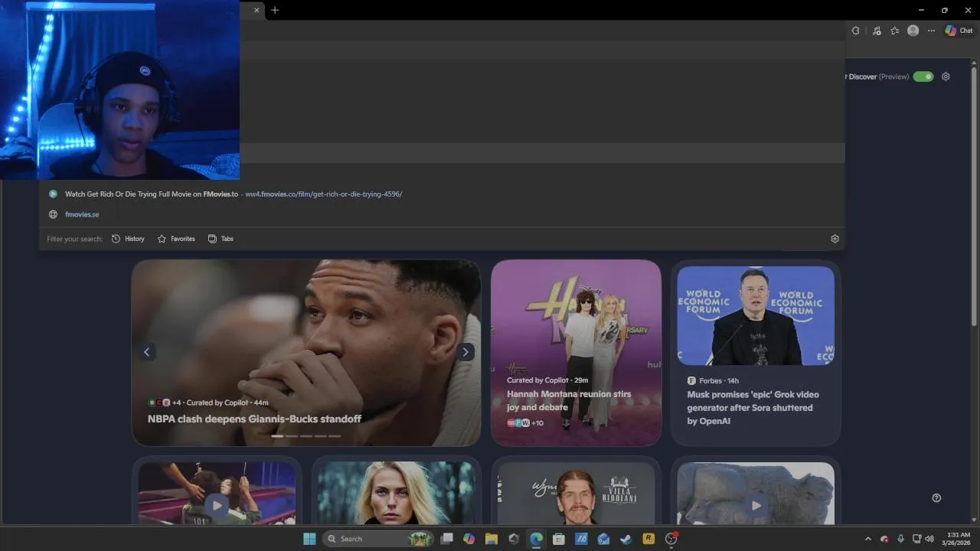Viewport: 980px width, 551px height.
Task: Close the current browser tab
Action: point(256,10)
